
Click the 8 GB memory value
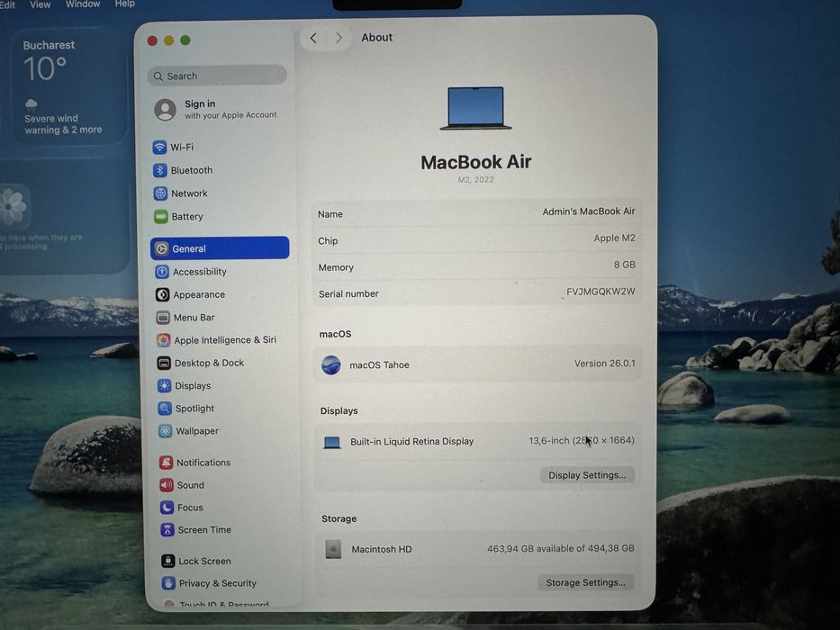tap(625, 265)
